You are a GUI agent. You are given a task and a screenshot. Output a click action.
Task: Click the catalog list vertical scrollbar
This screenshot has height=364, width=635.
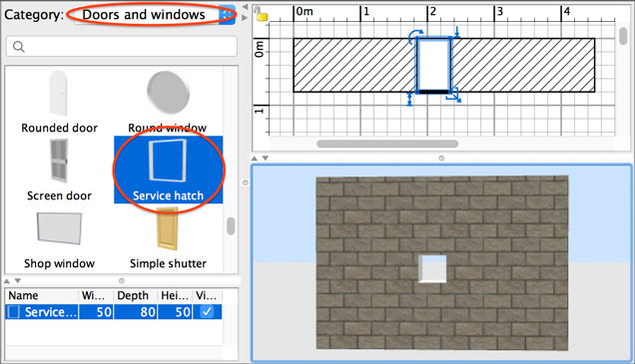(231, 225)
